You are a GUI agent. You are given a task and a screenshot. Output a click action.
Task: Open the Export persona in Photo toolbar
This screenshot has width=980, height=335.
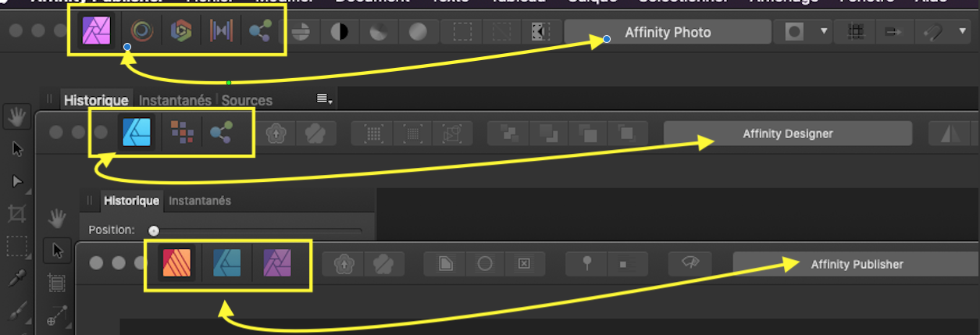(x=259, y=31)
